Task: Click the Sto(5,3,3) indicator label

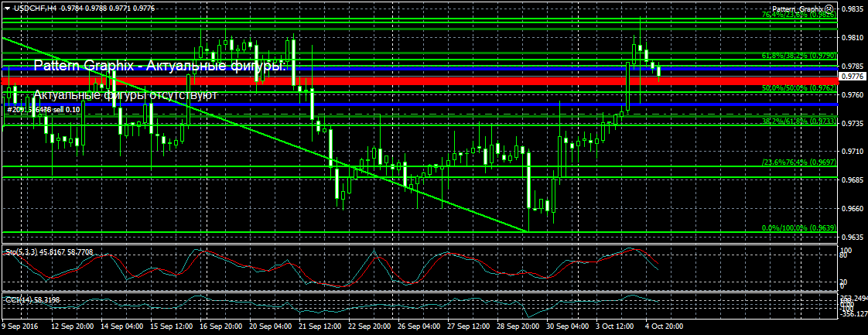Action: (49, 252)
